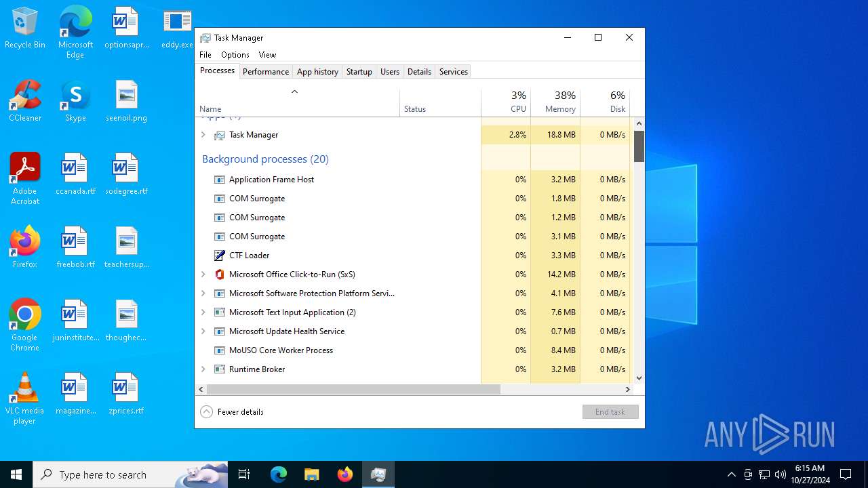Open Microsoft Edge desktop shortcut
868x488 pixels.
click(x=75, y=33)
